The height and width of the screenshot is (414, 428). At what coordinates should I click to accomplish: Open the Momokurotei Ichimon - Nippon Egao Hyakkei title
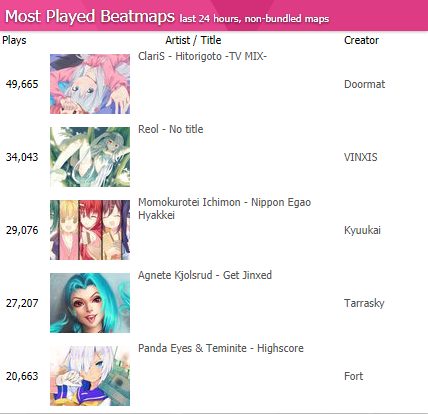pyautogui.click(x=225, y=209)
